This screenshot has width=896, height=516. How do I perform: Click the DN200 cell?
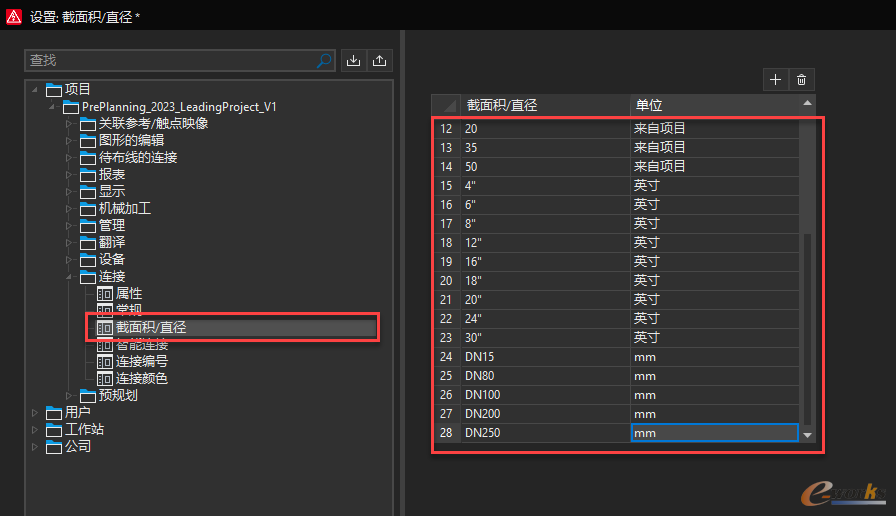[545, 414]
